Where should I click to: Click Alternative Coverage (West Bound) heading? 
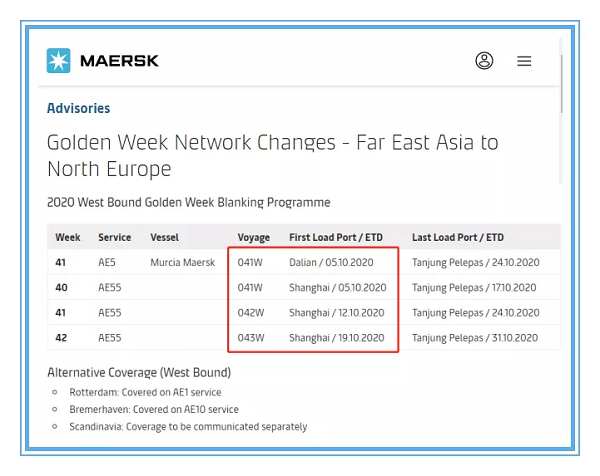click(139, 372)
